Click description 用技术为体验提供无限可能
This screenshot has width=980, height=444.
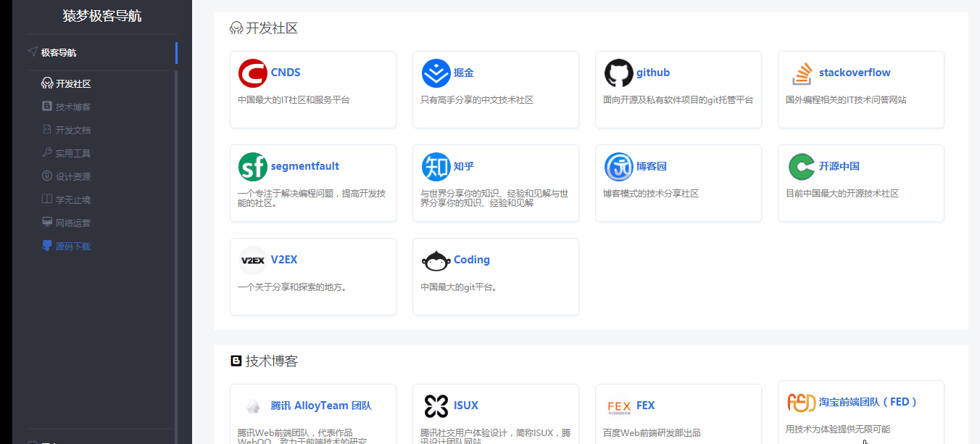pos(838,429)
